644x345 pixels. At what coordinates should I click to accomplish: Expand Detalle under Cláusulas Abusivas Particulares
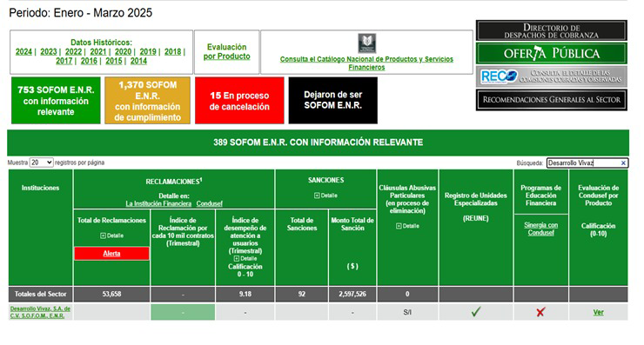(407, 226)
